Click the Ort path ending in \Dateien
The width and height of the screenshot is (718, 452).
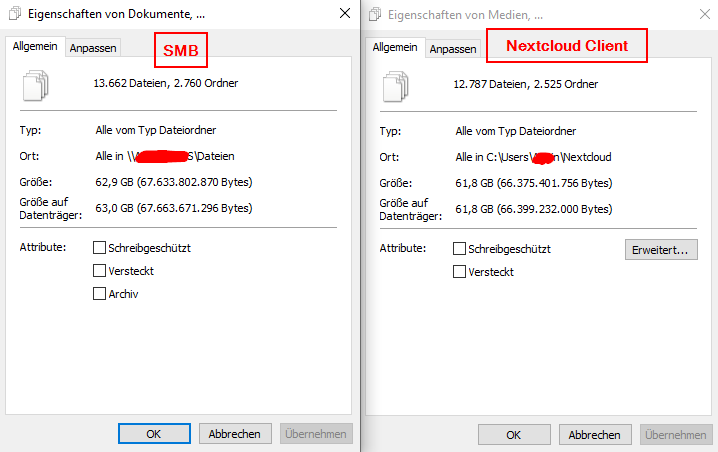coord(165,156)
